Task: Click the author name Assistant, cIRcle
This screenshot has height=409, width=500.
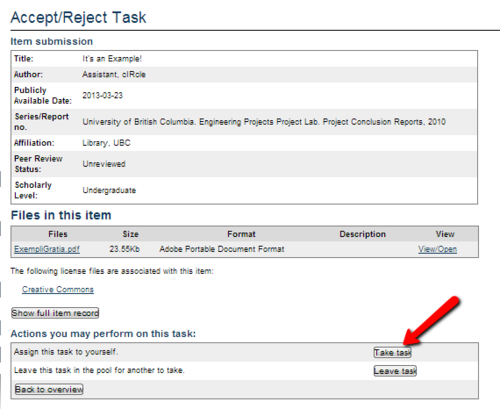Action: coord(114,74)
